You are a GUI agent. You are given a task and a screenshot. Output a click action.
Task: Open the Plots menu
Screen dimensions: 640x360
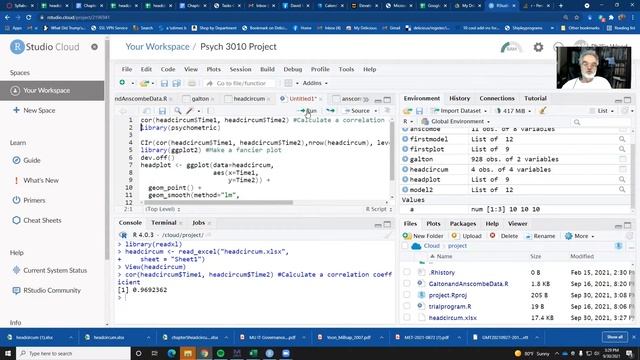[x=213, y=69]
